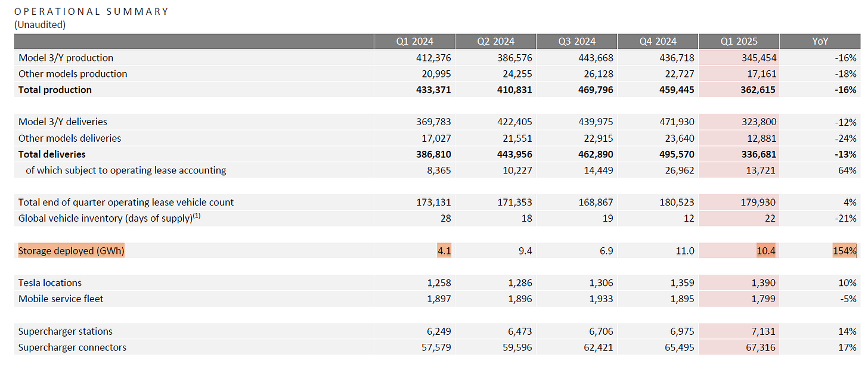868x373 pixels.
Task: Click the 1,799 mobile service fleet cell
Action: tap(764, 299)
